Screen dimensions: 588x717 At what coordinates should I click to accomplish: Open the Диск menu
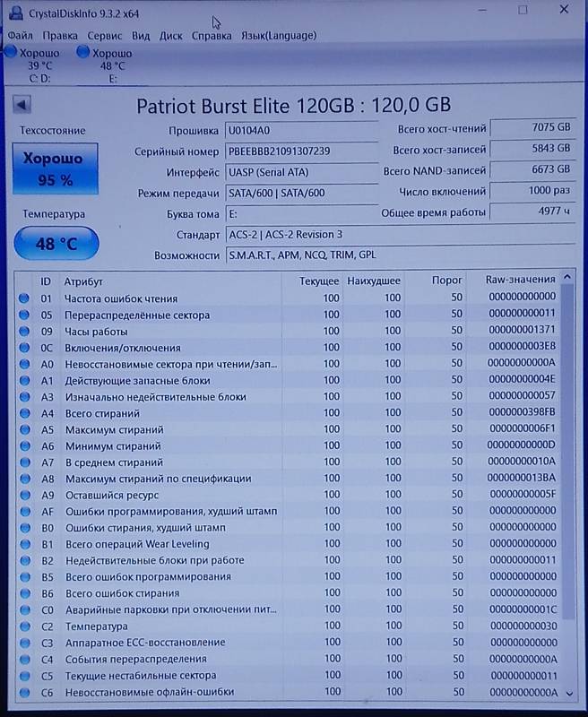pyautogui.click(x=170, y=36)
